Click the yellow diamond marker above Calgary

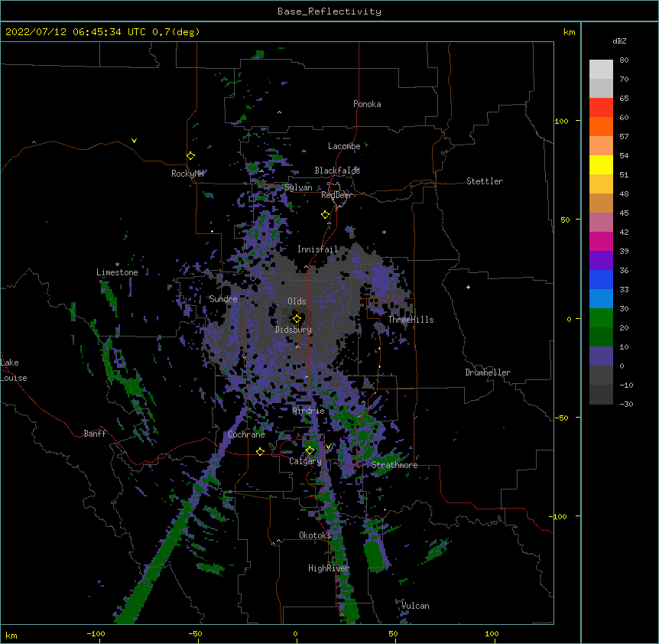pos(310,450)
